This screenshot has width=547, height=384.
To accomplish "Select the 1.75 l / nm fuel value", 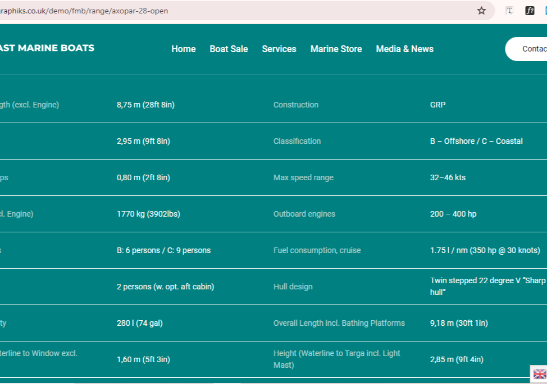I will pyautogui.click(x=485, y=250).
